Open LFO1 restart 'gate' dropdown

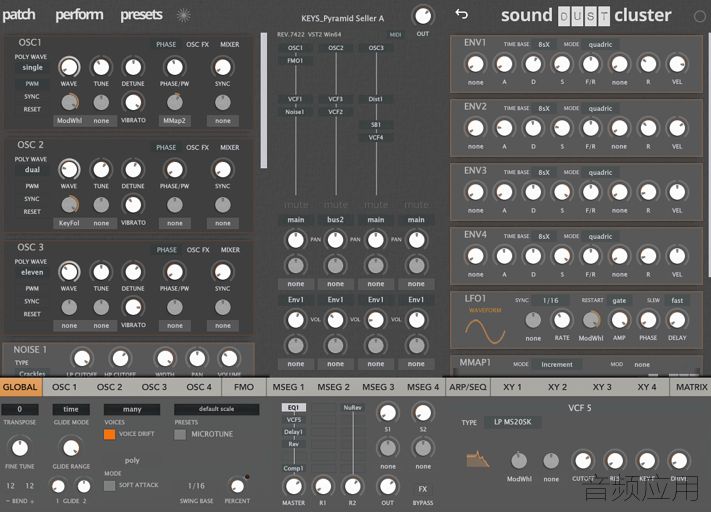coord(619,300)
